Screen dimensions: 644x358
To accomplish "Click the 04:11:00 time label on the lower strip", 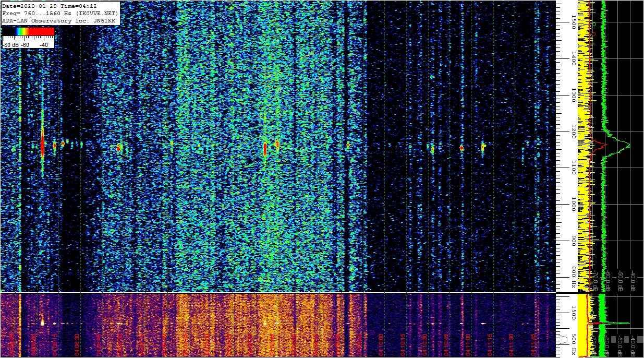I will (x=468, y=343).
